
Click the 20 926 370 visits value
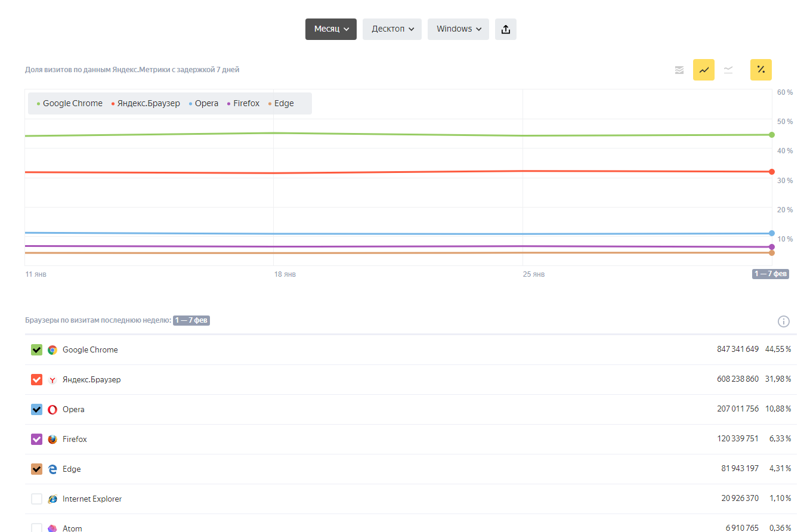pos(740,499)
